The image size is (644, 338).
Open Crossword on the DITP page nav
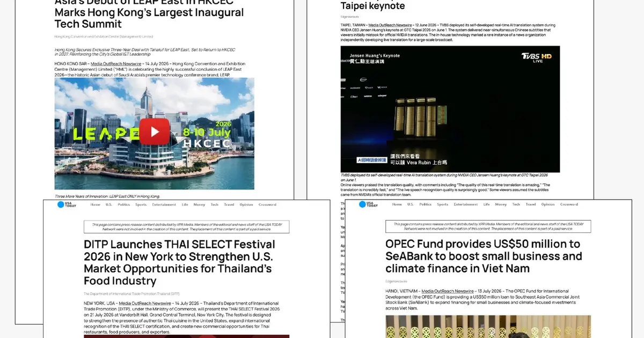pos(268,204)
